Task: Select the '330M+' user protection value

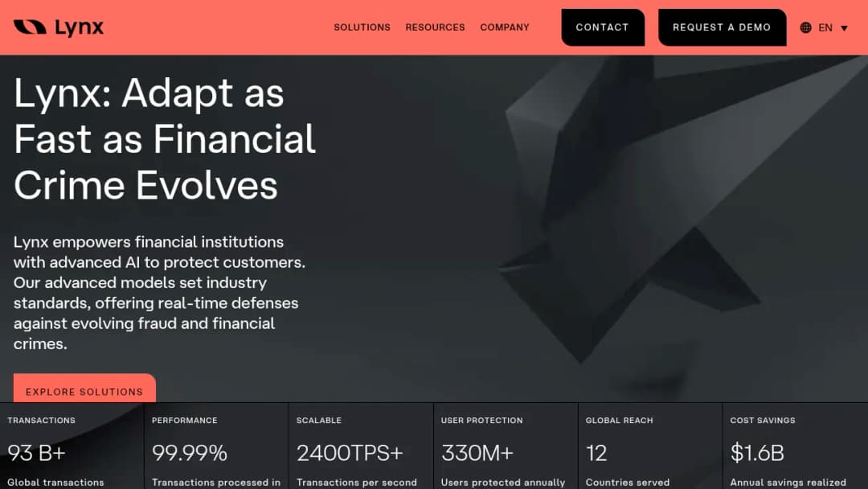Action: tap(477, 453)
